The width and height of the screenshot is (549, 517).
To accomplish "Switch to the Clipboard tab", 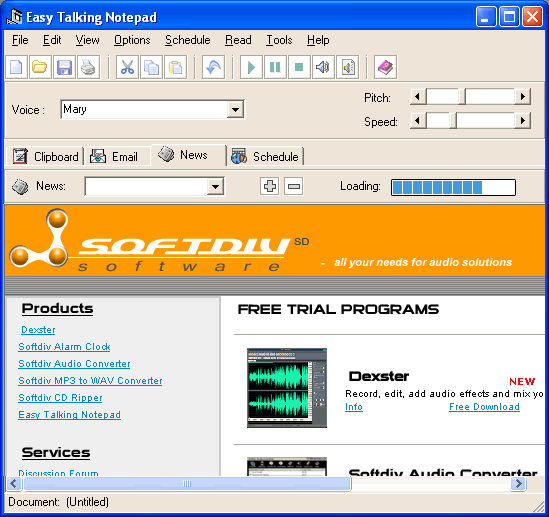I will pyautogui.click(x=45, y=156).
